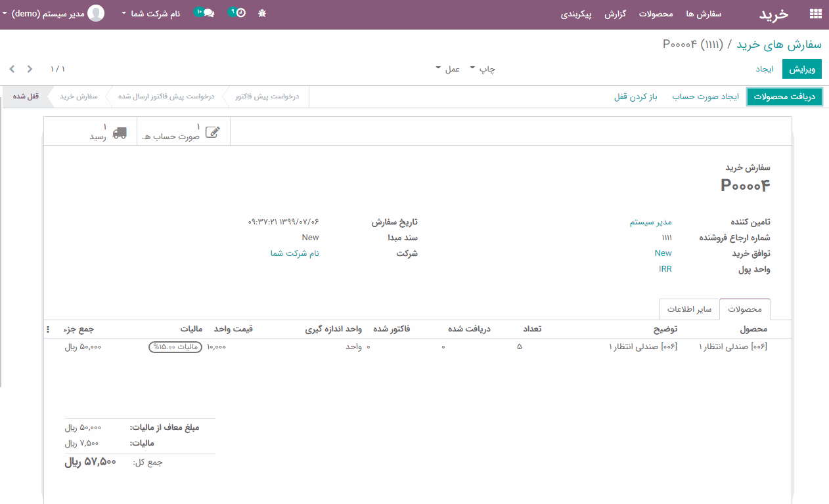Select status stage سفارش خرید

[79, 96]
